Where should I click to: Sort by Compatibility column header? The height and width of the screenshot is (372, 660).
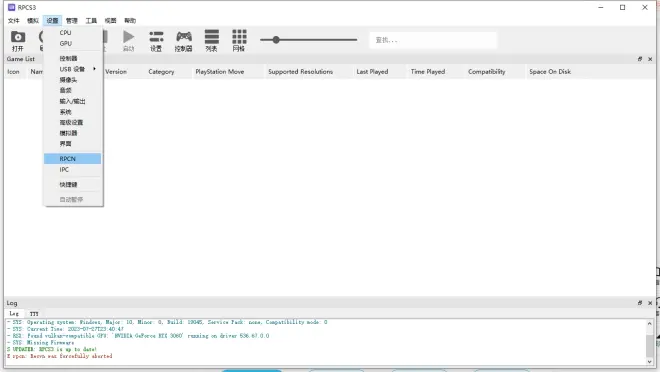point(487,72)
